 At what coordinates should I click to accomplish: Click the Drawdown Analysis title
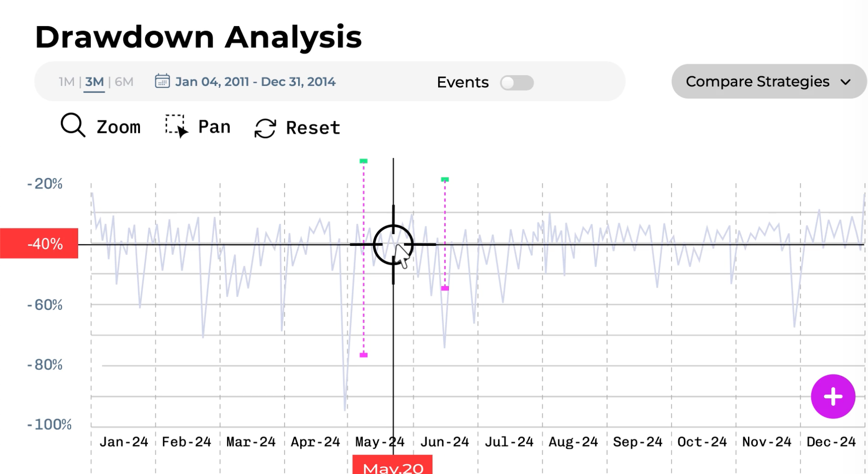pos(198,36)
